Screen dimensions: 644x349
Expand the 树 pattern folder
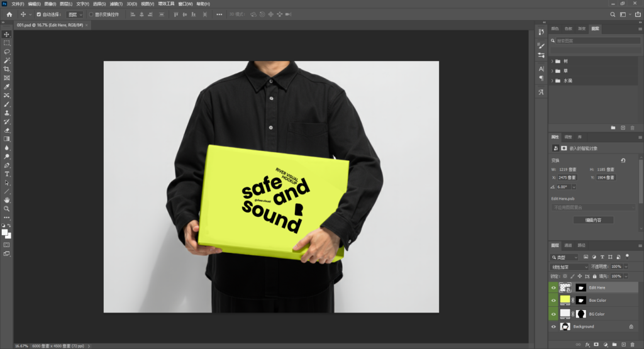(552, 61)
